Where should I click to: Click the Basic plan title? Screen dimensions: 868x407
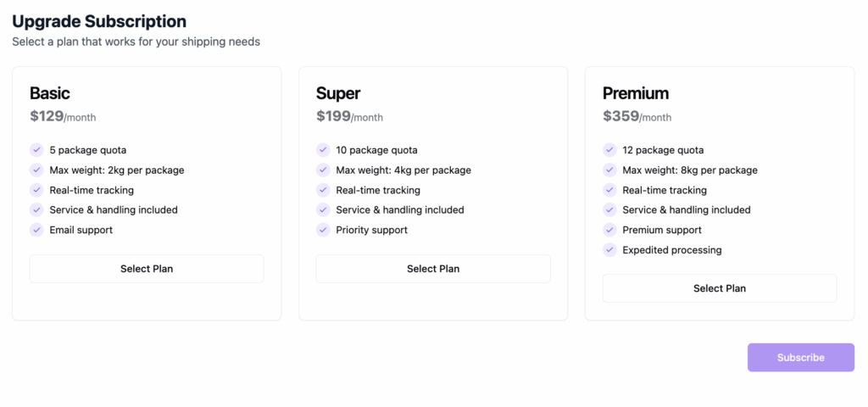(50, 93)
